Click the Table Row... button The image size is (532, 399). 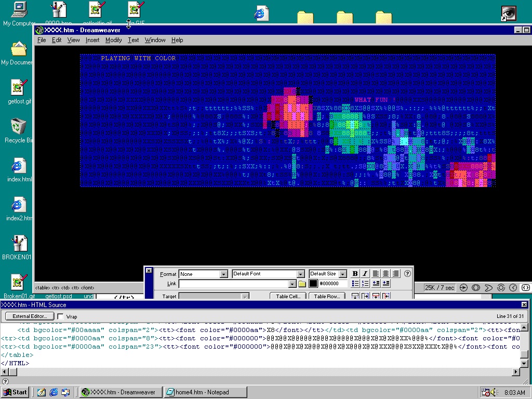coord(327,296)
